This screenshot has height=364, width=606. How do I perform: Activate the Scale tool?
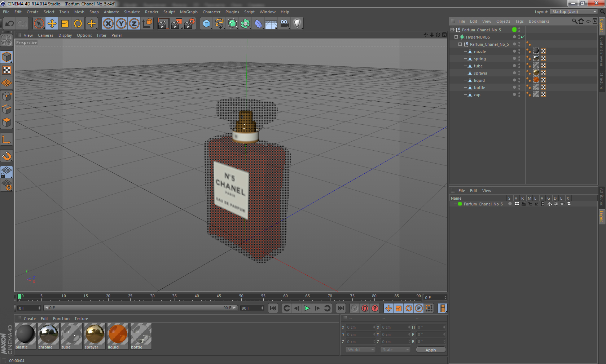tap(65, 24)
